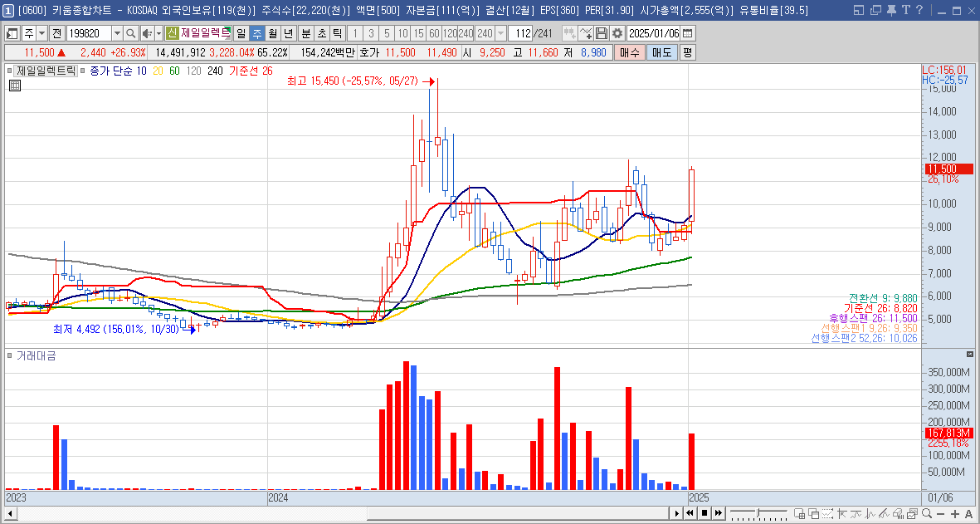Click the date field 2025/01/06
Viewport: 980px width, 524px height.
coord(653,33)
